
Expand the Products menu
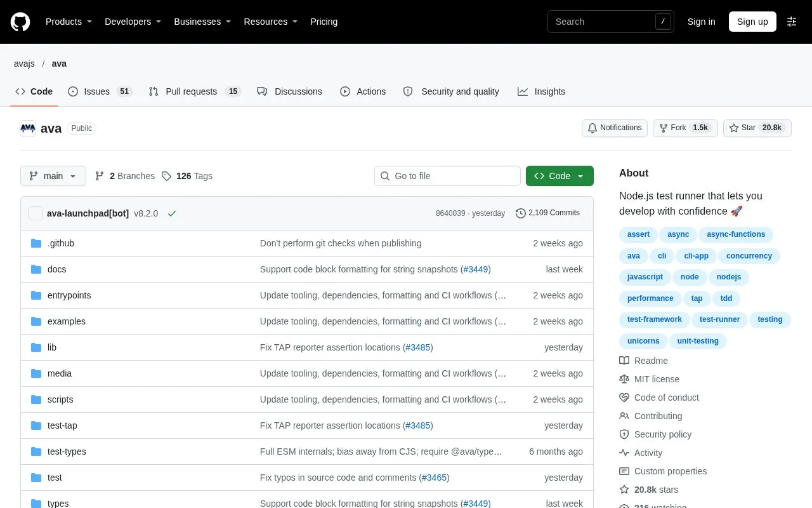tap(69, 22)
